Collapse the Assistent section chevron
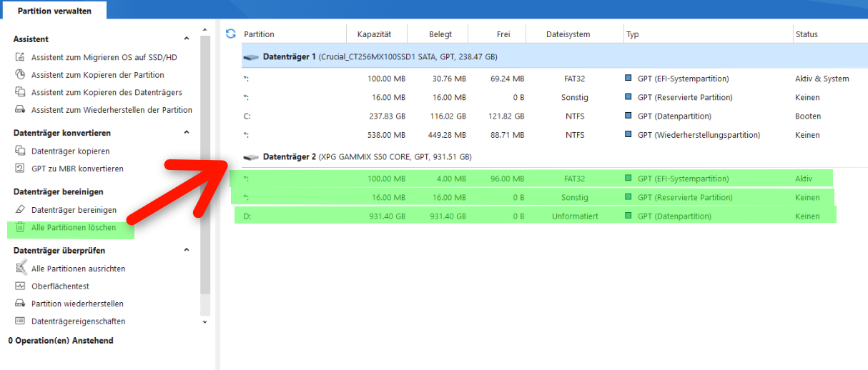The width and height of the screenshot is (868, 370). point(187,39)
